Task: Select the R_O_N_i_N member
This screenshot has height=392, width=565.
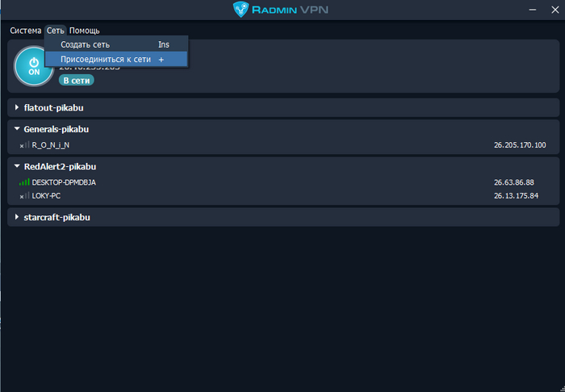Action: point(50,145)
